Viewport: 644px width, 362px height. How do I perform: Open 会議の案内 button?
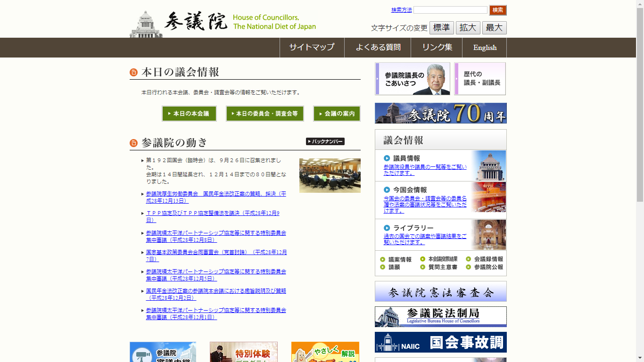tap(337, 114)
